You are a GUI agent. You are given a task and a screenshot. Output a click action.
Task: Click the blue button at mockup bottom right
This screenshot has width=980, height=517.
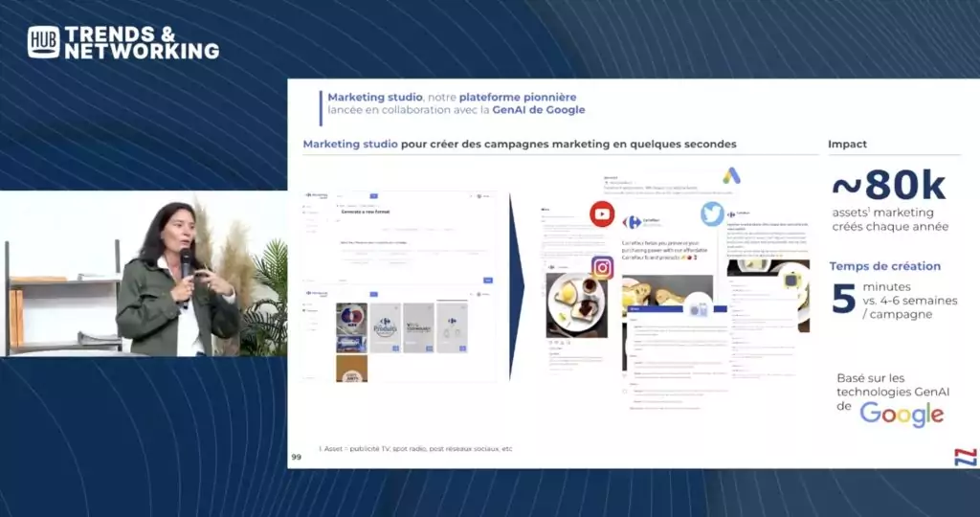point(488,281)
